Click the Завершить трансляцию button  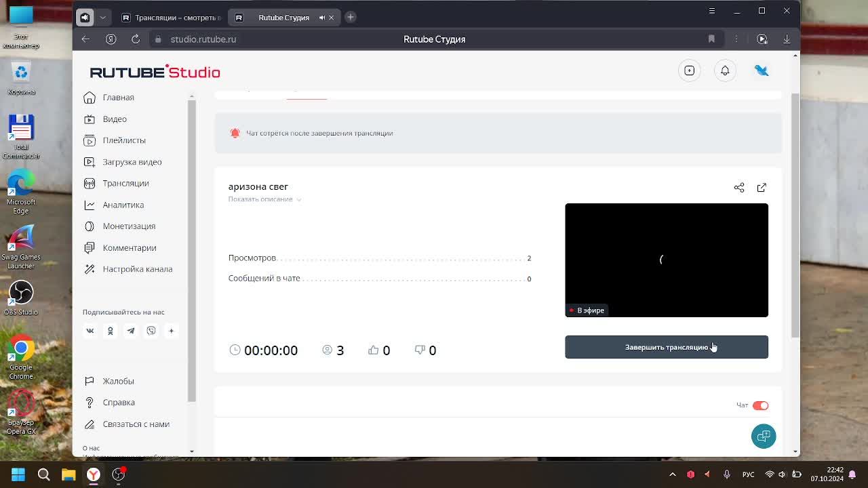click(667, 347)
